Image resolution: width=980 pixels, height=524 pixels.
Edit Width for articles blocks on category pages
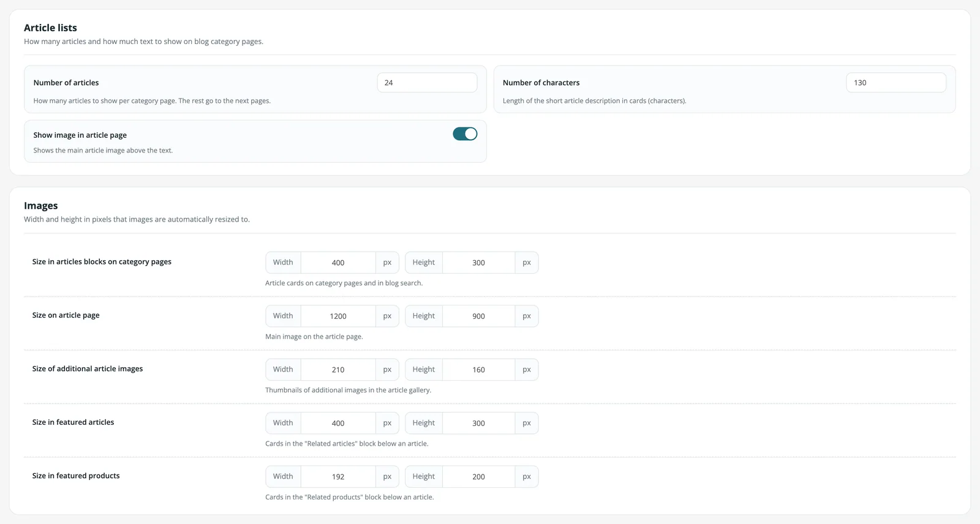[338, 263]
